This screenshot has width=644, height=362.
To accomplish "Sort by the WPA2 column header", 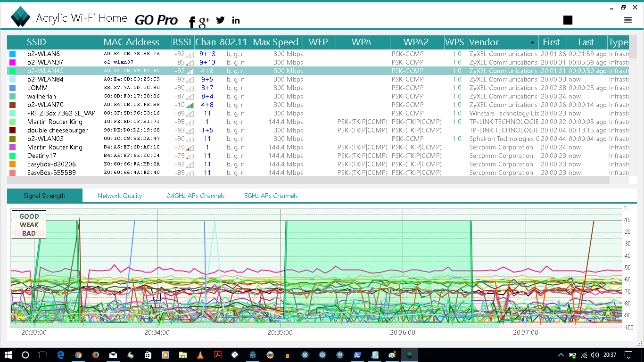I will (x=417, y=42).
